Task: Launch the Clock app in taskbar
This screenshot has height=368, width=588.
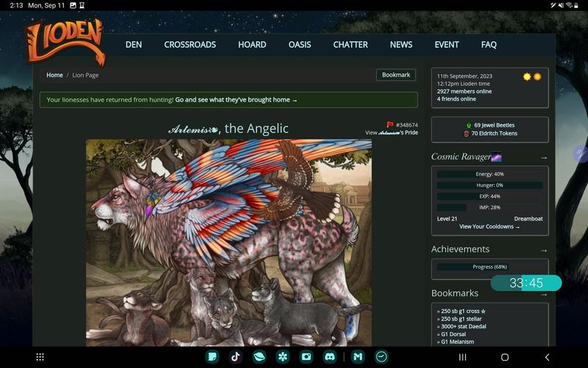Action: (x=381, y=357)
